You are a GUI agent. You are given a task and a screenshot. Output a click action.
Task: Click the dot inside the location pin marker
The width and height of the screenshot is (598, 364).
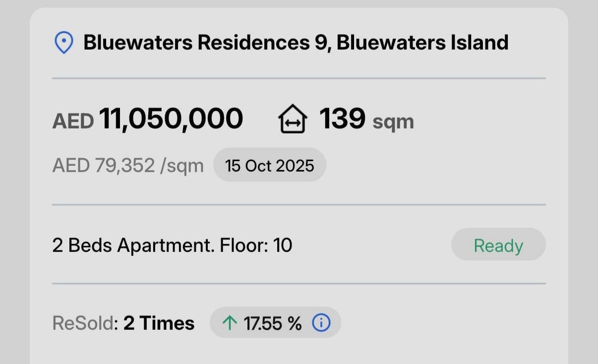click(64, 40)
